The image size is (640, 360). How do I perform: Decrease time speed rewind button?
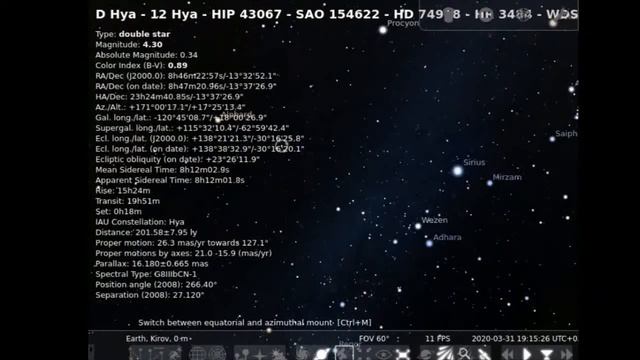click(x=508, y=354)
